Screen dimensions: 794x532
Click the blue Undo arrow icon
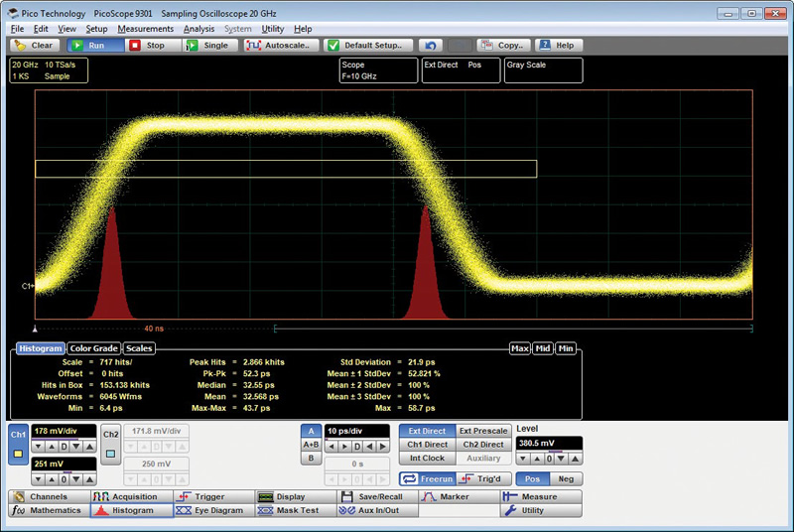pyautogui.click(x=431, y=46)
